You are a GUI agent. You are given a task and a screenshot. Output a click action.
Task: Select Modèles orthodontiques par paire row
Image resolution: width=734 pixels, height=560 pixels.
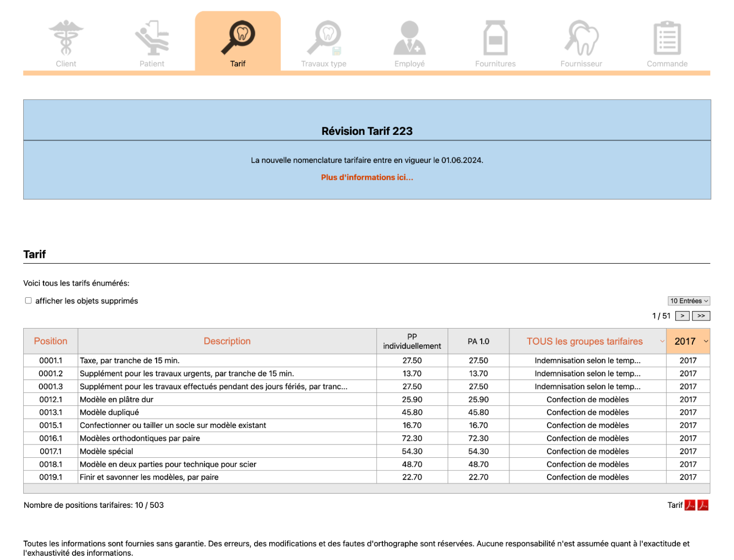[x=367, y=438]
